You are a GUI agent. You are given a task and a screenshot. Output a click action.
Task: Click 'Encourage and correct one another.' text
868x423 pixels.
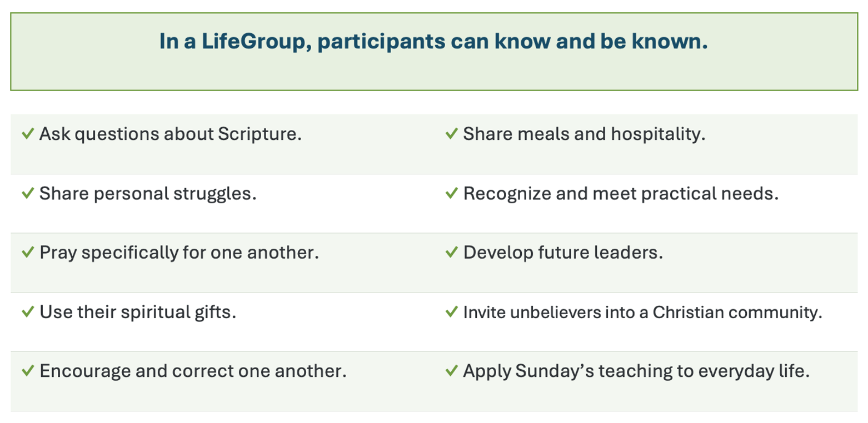click(x=193, y=371)
